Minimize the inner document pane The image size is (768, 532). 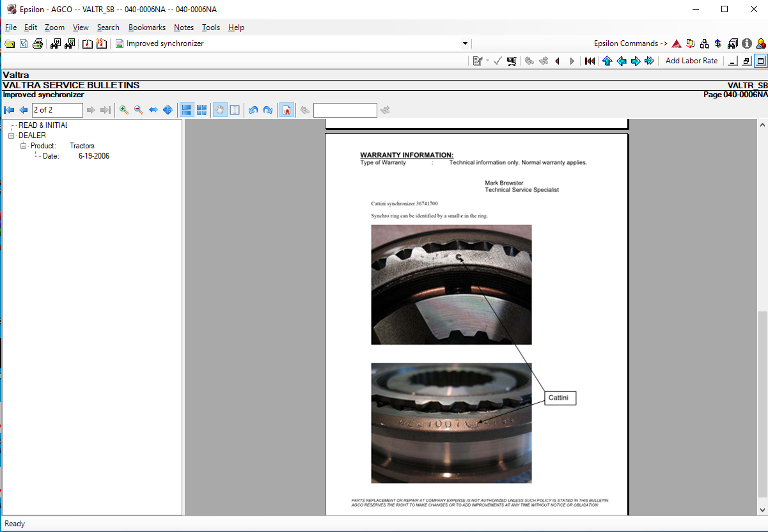tap(733, 61)
